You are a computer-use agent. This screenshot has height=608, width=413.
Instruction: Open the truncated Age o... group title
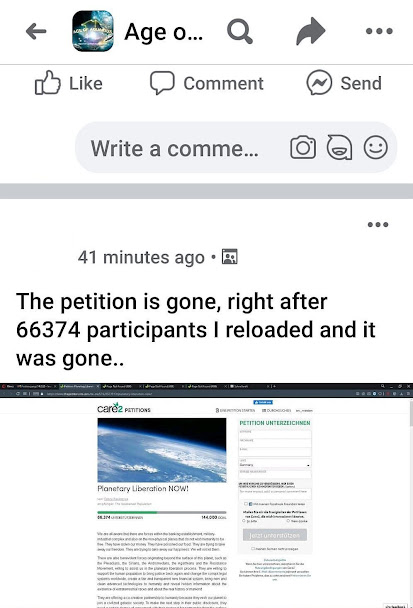(x=163, y=32)
